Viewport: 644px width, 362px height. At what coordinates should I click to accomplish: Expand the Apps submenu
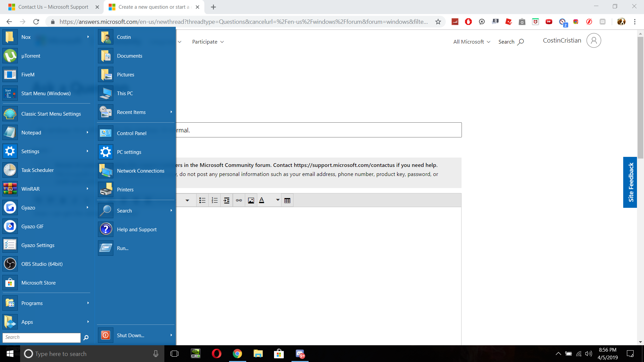(88, 322)
